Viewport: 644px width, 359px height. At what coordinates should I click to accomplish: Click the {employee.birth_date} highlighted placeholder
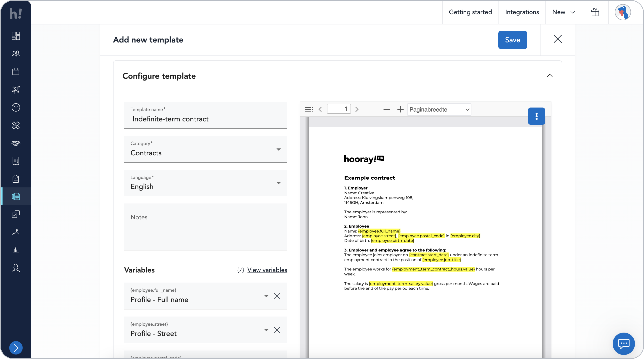coord(392,241)
